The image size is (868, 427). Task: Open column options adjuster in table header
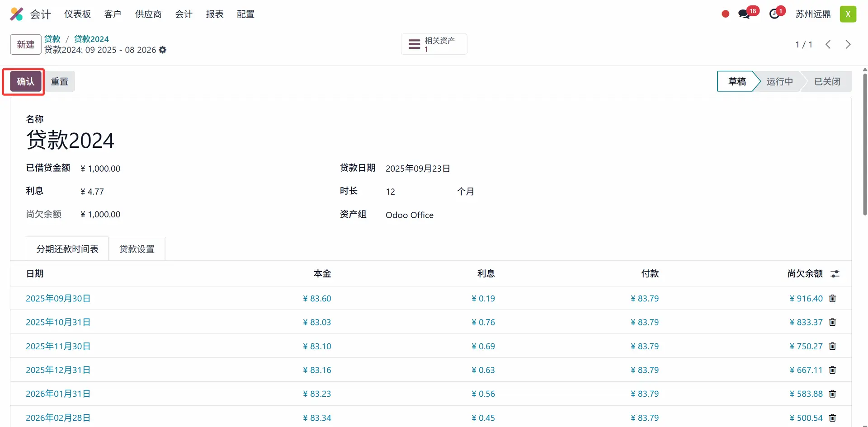pyautogui.click(x=835, y=274)
